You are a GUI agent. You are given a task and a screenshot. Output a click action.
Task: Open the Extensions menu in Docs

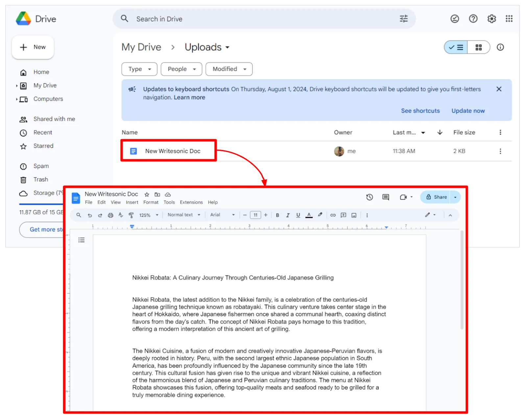191,202
